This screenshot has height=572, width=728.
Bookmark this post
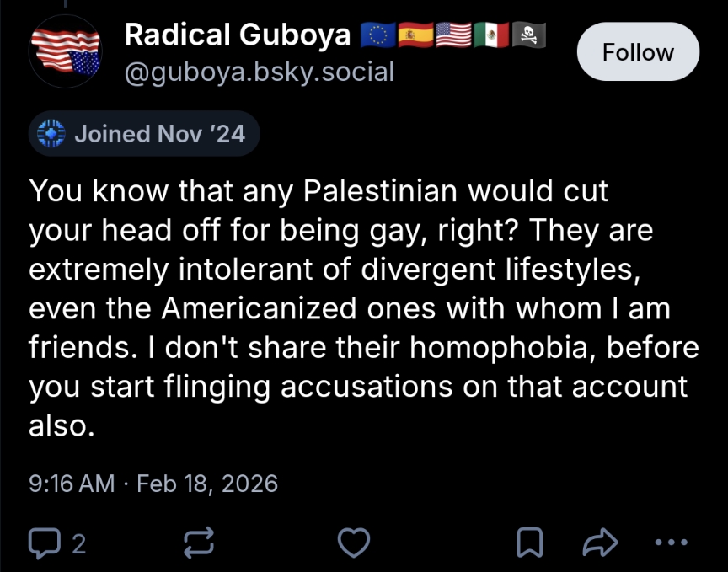click(529, 543)
